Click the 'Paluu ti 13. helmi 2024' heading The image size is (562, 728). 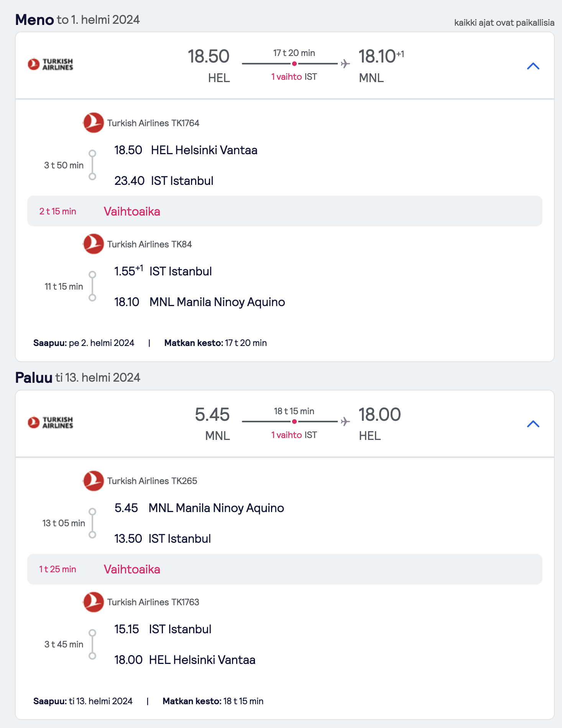click(x=78, y=377)
